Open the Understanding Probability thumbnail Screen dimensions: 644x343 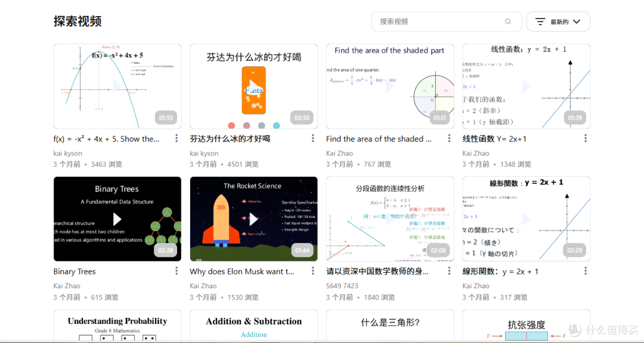pyautogui.click(x=117, y=325)
